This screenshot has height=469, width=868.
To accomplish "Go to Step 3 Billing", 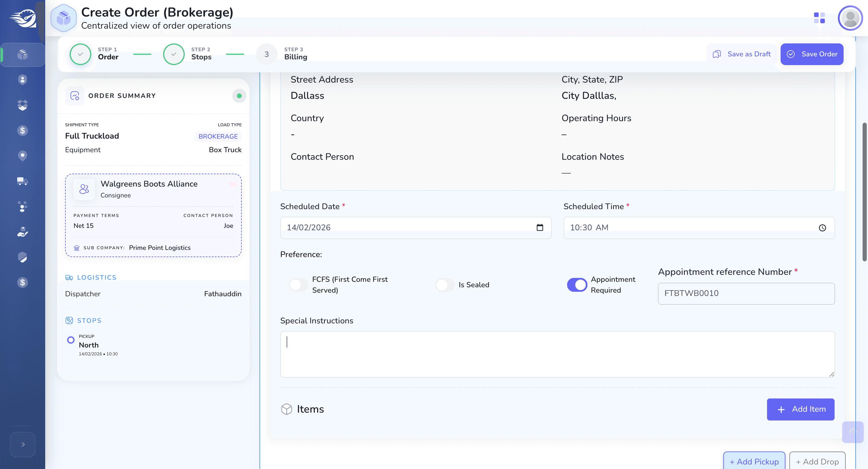I will tap(282, 54).
